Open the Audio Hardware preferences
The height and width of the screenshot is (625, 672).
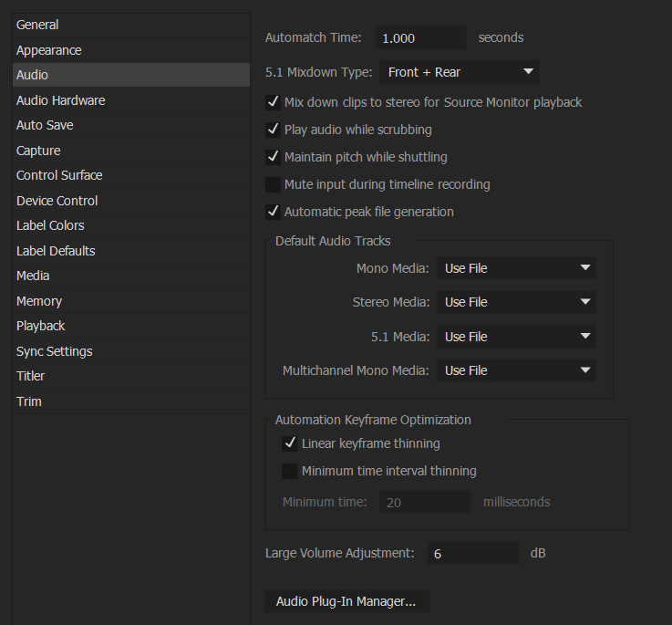point(131,100)
